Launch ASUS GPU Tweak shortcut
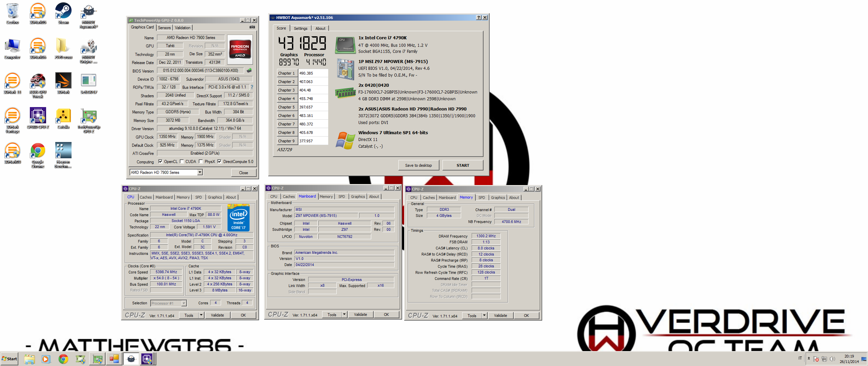This screenshot has height=366, width=868. 38,85
